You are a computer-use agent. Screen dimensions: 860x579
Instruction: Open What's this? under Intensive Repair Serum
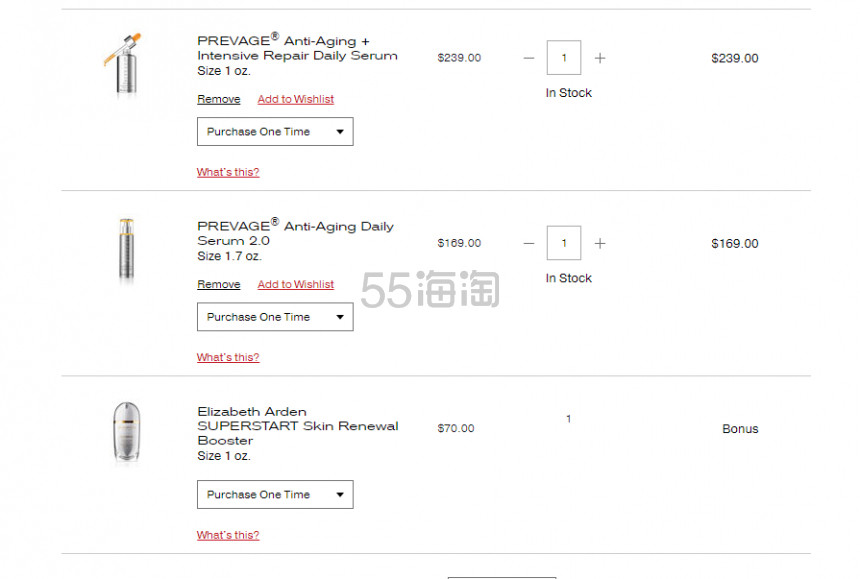(x=228, y=172)
